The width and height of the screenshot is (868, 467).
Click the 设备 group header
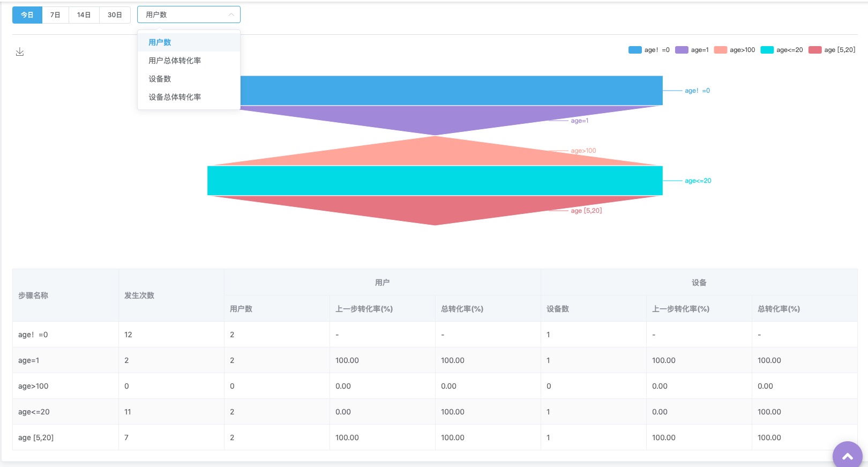(x=699, y=283)
